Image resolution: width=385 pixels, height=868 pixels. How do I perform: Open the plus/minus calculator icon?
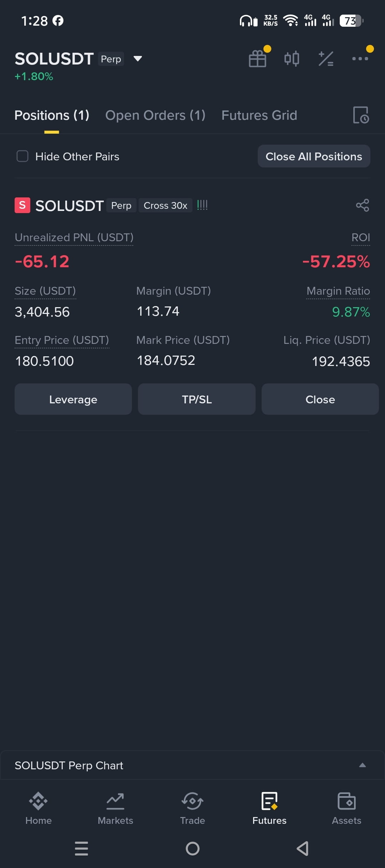[x=326, y=59]
